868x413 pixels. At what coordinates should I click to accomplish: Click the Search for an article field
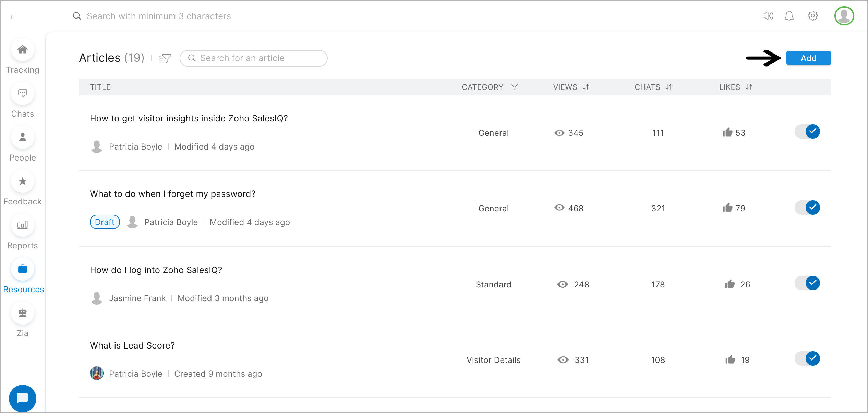click(254, 58)
